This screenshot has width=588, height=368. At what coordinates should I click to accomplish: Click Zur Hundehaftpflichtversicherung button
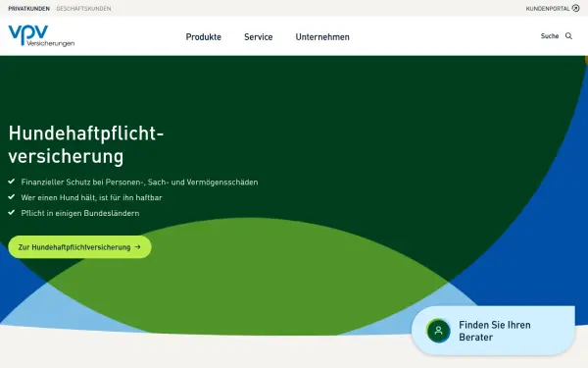[x=80, y=247]
